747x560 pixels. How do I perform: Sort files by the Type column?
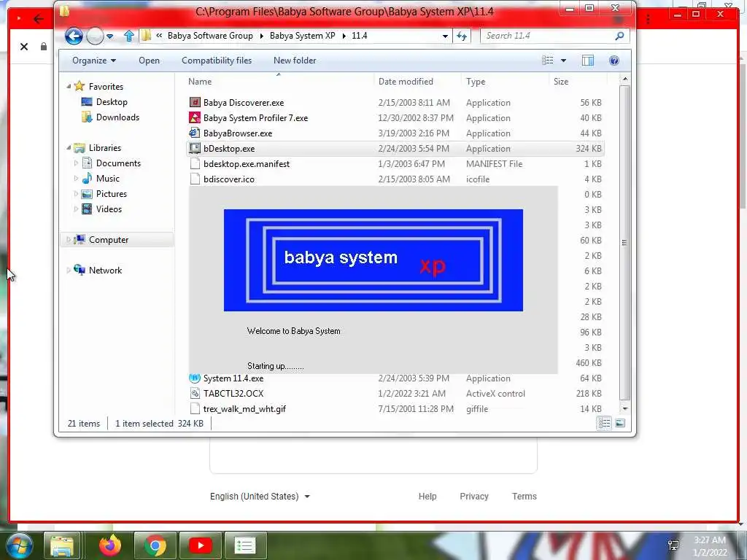pyautogui.click(x=476, y=82)
